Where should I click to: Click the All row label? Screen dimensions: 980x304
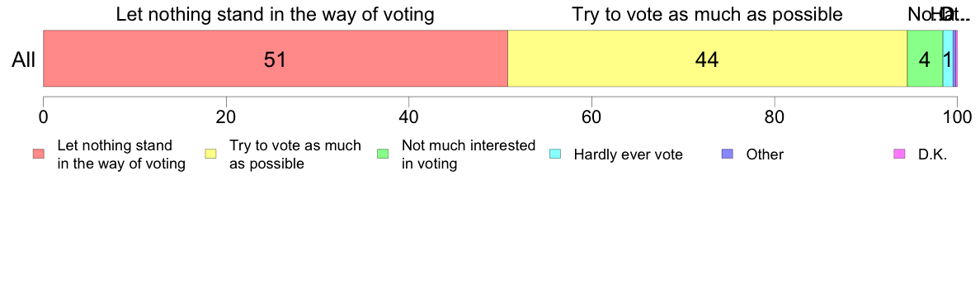[24, 60]
